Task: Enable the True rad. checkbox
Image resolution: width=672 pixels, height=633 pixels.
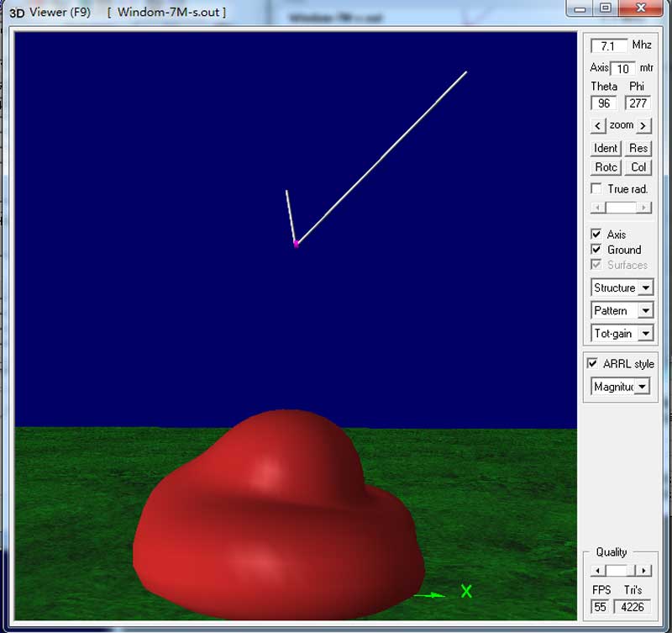Action: [596, 188]
